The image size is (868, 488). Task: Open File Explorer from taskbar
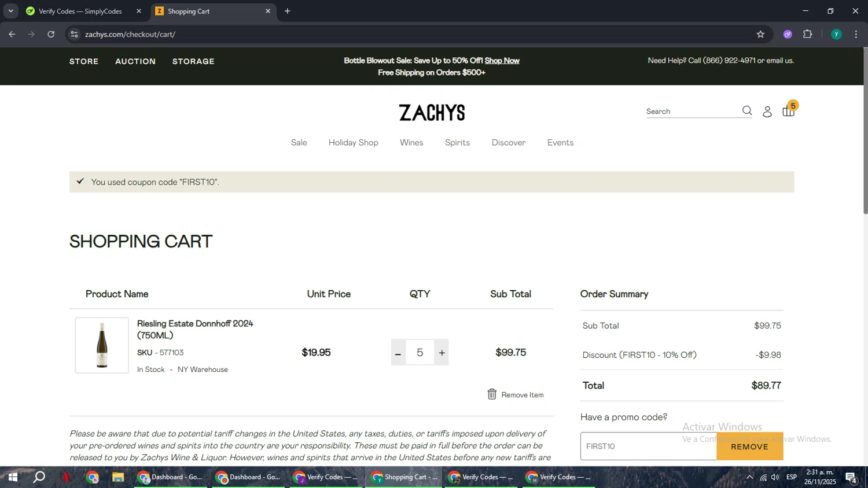click(x=118, y=478)
